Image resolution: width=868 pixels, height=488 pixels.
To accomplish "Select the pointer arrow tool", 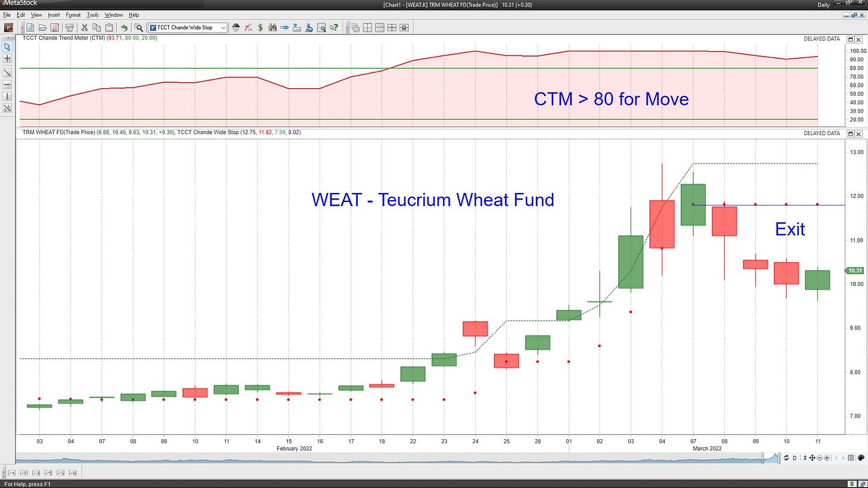I will 7,46.
